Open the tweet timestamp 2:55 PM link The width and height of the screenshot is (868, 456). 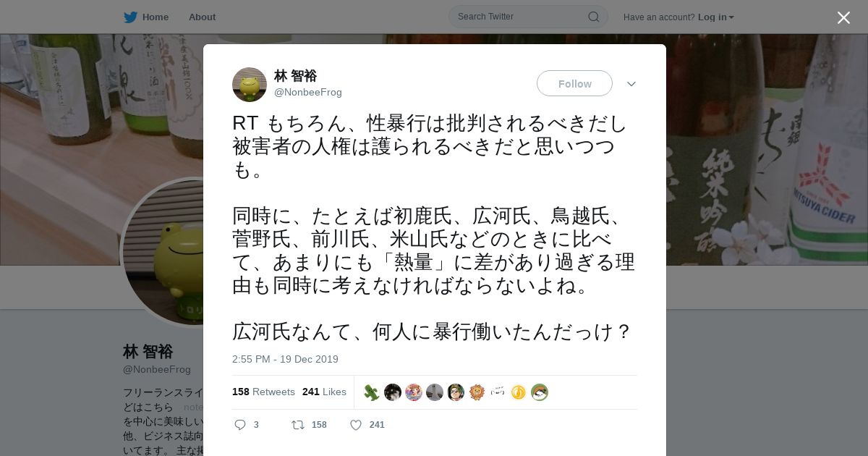285,359
